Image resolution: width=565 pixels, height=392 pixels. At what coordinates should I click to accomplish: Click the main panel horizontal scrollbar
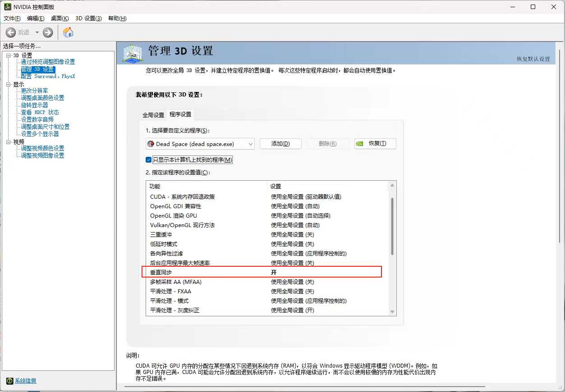click(305, 387)
